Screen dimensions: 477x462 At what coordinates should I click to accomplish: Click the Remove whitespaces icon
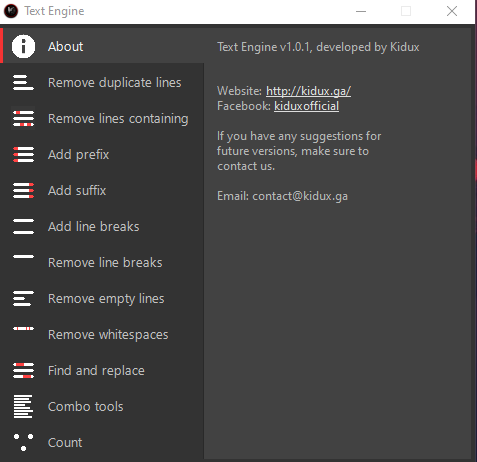[x=23, y=329]
